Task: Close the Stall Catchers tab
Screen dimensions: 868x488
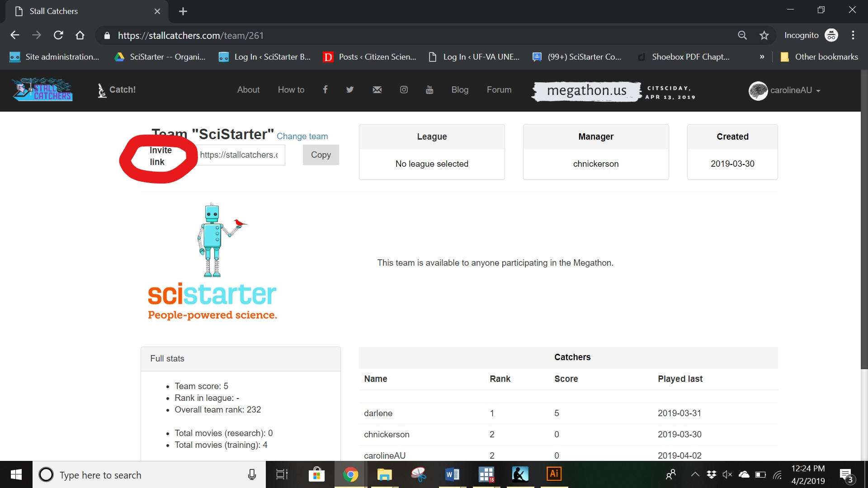Action: point(157,11)
